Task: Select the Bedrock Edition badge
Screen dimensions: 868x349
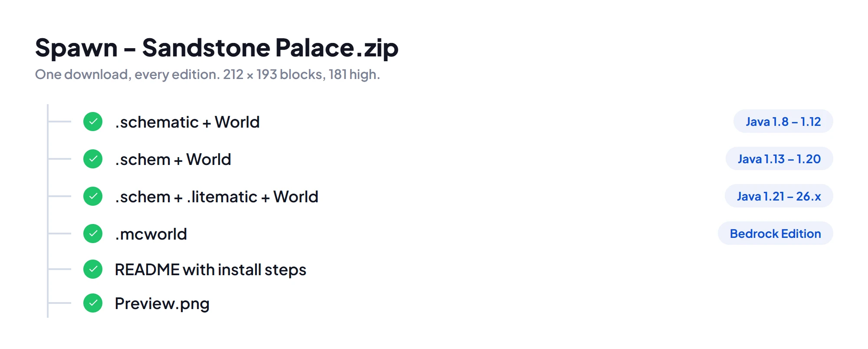Action: [x=775, y=234]
